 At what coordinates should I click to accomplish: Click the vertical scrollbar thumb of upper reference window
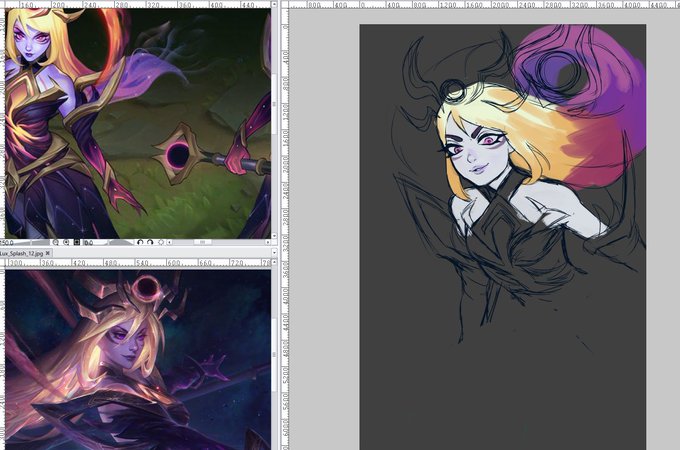pyautogui.click(x=274, y=104)
